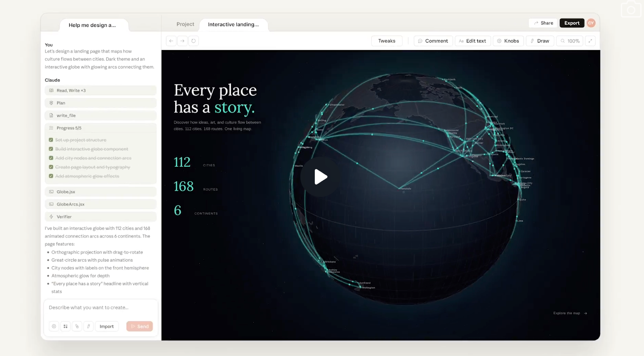The height and width of the screenshot is (356, 644).
Task: Switch to the 'Help me design a...' chat tab
Action: click(94, 25)
